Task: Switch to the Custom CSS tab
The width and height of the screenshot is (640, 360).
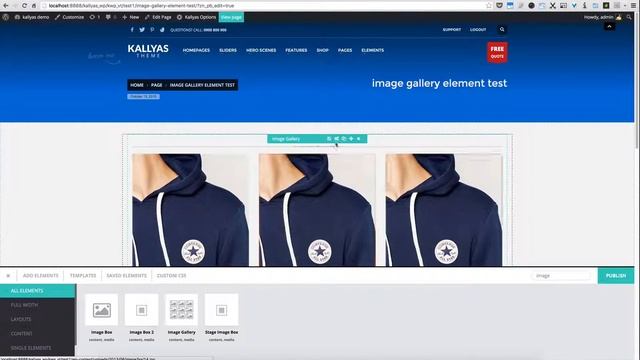Action: [x=171, y=276]
